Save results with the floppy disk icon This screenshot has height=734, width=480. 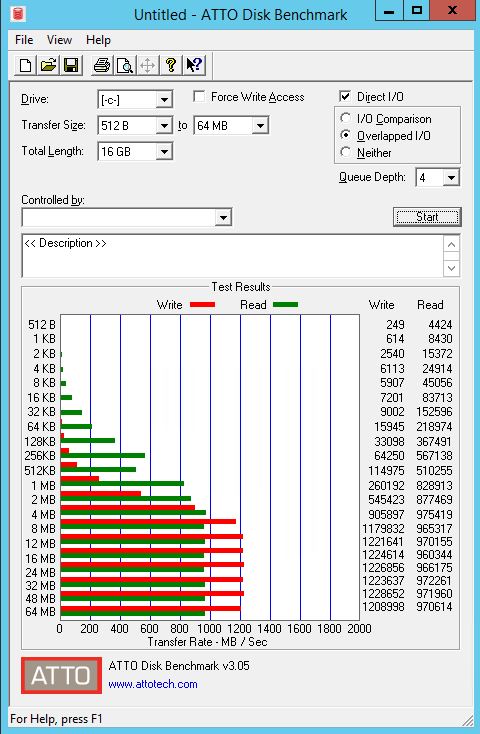(71, 65)
